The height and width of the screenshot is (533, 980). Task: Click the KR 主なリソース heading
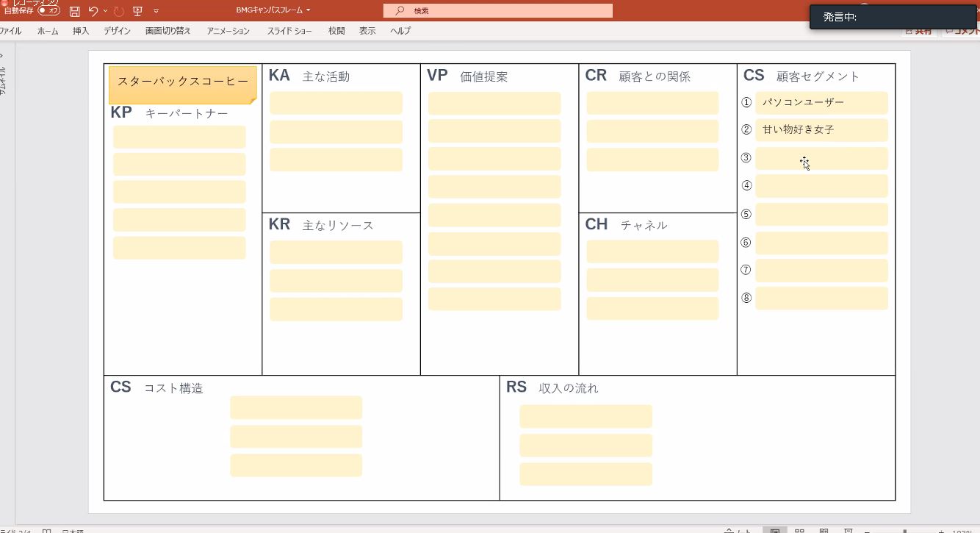(x=321, y=225)
